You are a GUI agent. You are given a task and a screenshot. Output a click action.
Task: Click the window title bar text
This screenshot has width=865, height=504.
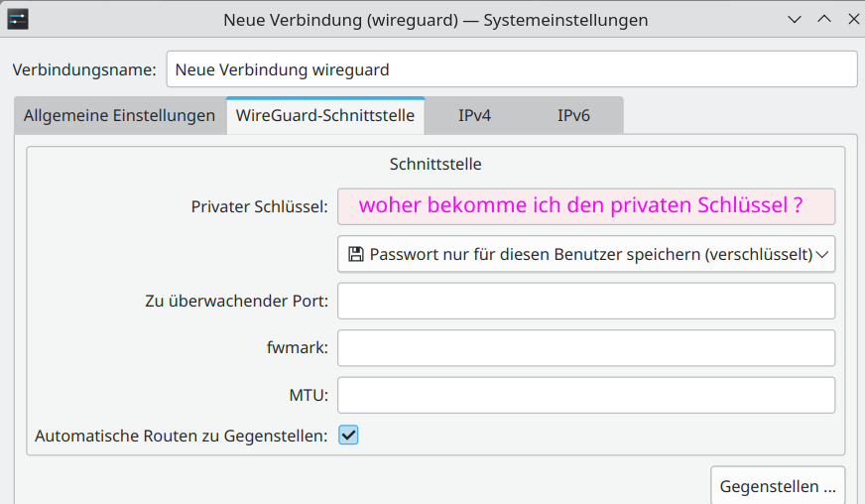[435, 19]
